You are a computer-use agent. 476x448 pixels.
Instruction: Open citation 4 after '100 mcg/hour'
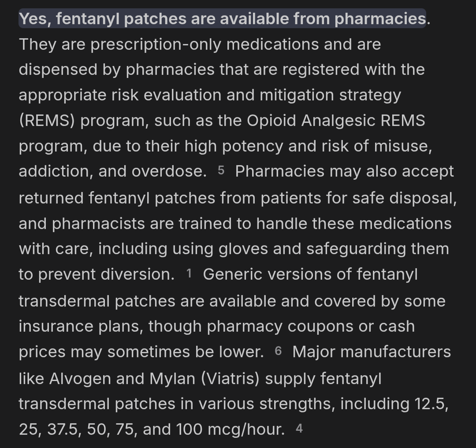(x=299, y=429)
